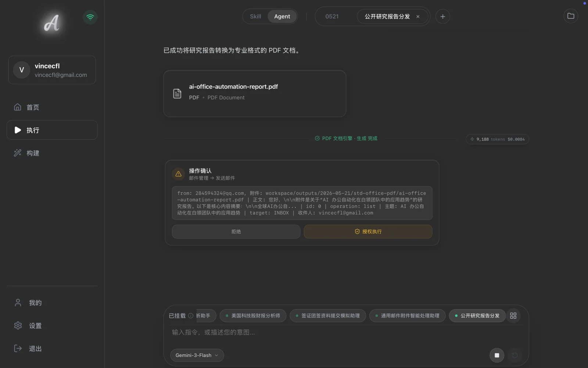The width and height of the screenshot is (588, 368).
Task: Select the 公开研究报告分发 mounted skill chip
Action: (x=477, y=316)
